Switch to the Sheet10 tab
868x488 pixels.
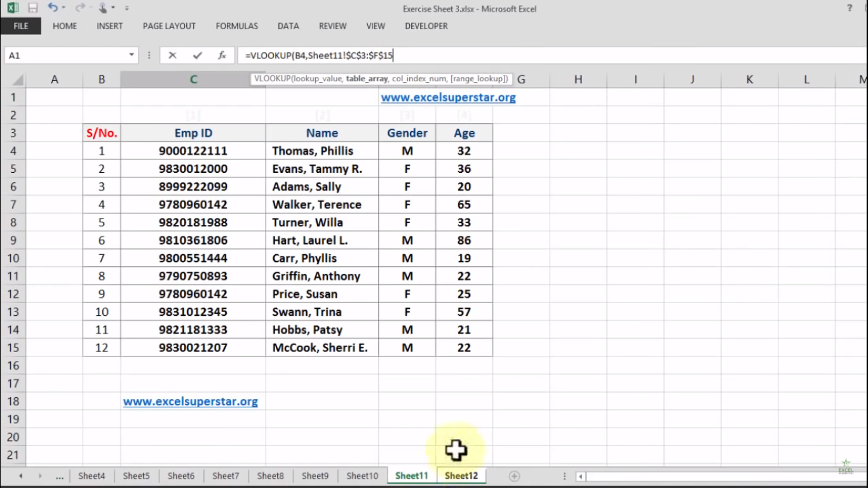pyautogui.click(x=362, y=476)
